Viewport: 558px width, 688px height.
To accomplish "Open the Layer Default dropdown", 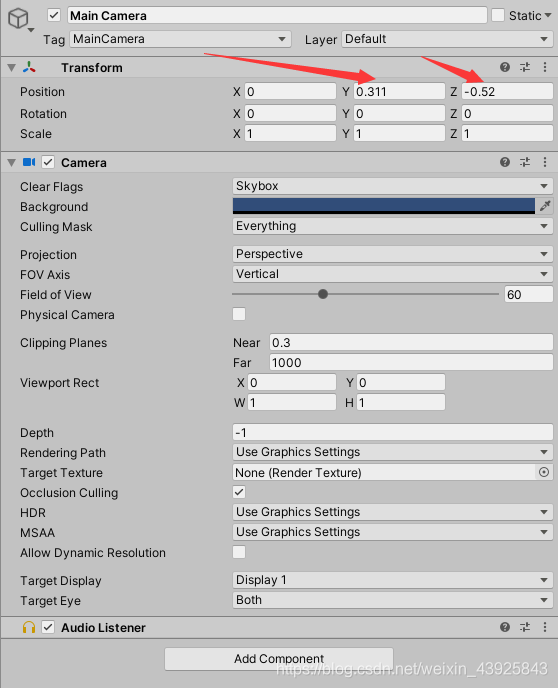I will coord(447,39).
